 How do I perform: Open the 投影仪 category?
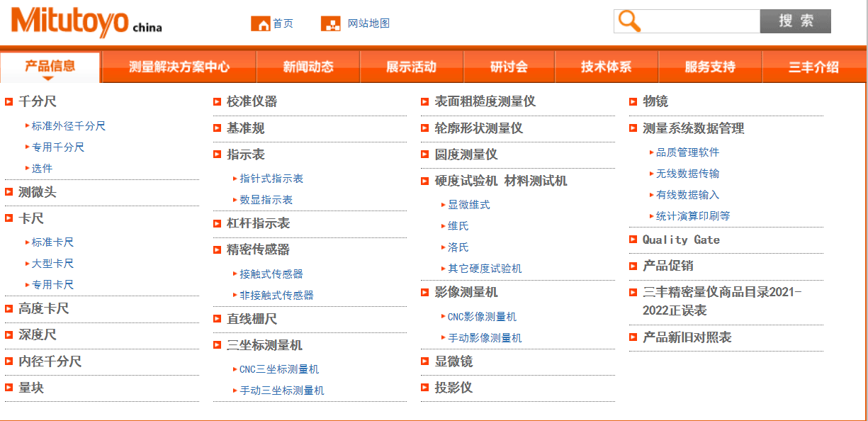pyautogui.click(x=453, y=388)
